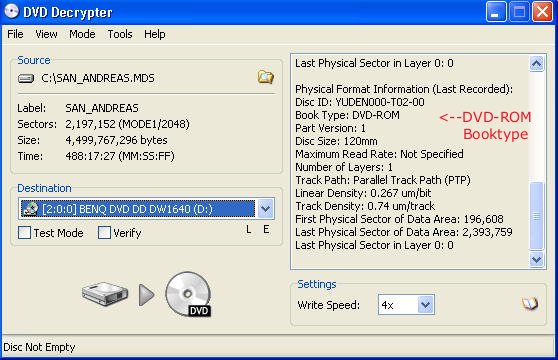558x360 pixels.
Task: Click the drive icon next to C:\SAN_ANDREAS.MDS
Action: 26,78
